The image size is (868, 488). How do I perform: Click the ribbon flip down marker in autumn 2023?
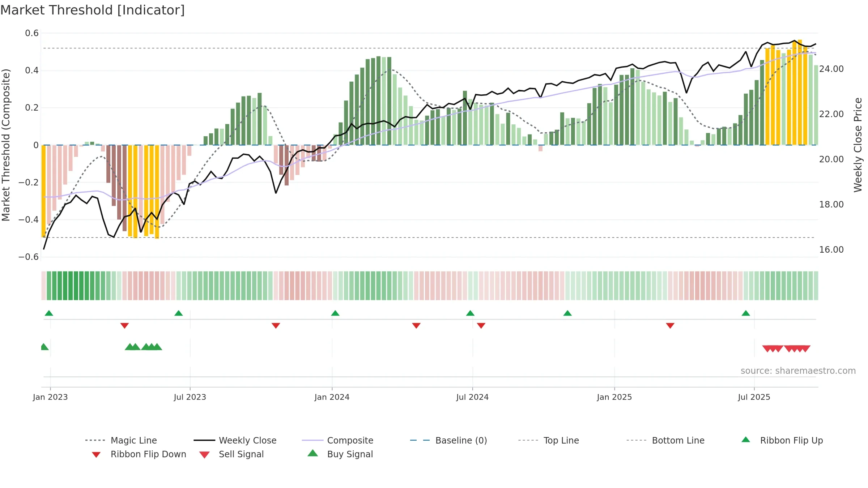click(x=276, y=326)
